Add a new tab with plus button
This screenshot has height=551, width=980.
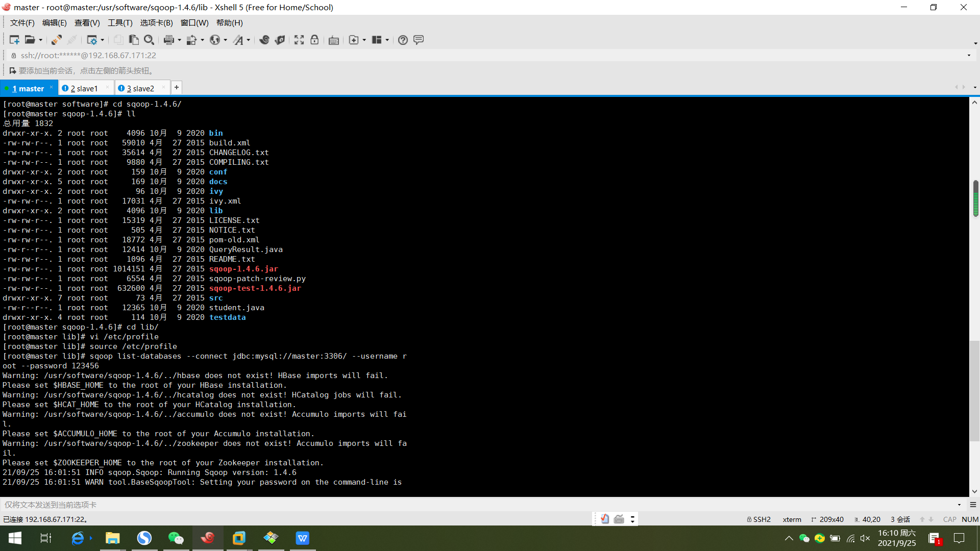click(177, 88)
